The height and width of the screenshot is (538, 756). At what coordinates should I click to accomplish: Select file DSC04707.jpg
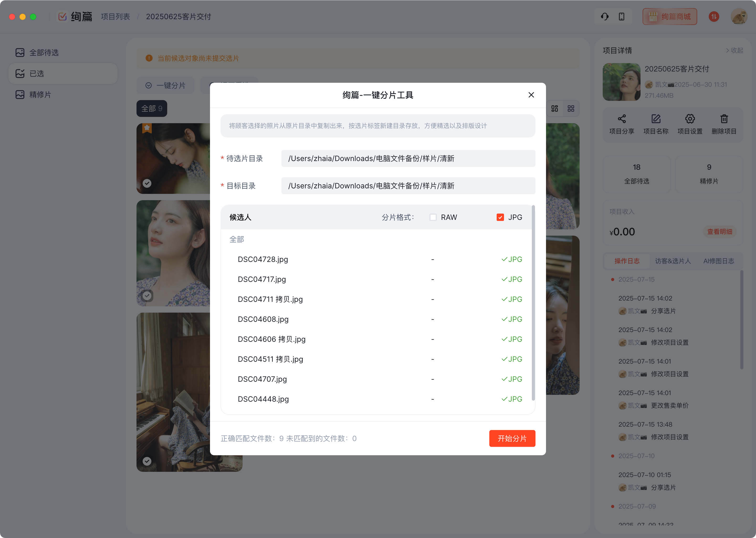262,379
